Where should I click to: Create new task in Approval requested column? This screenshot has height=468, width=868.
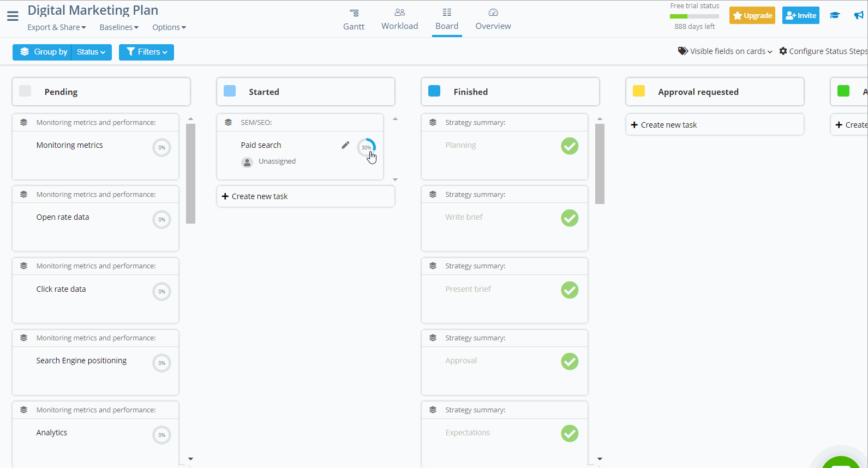715,125
